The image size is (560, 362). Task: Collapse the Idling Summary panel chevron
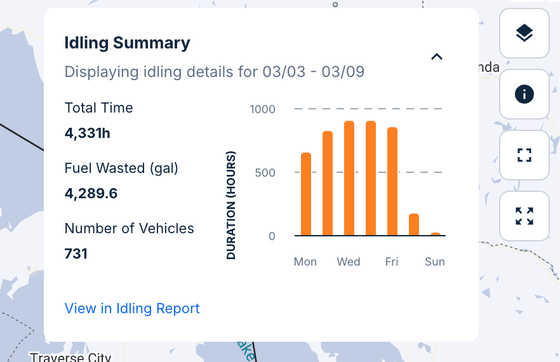[x=436, y=56]
